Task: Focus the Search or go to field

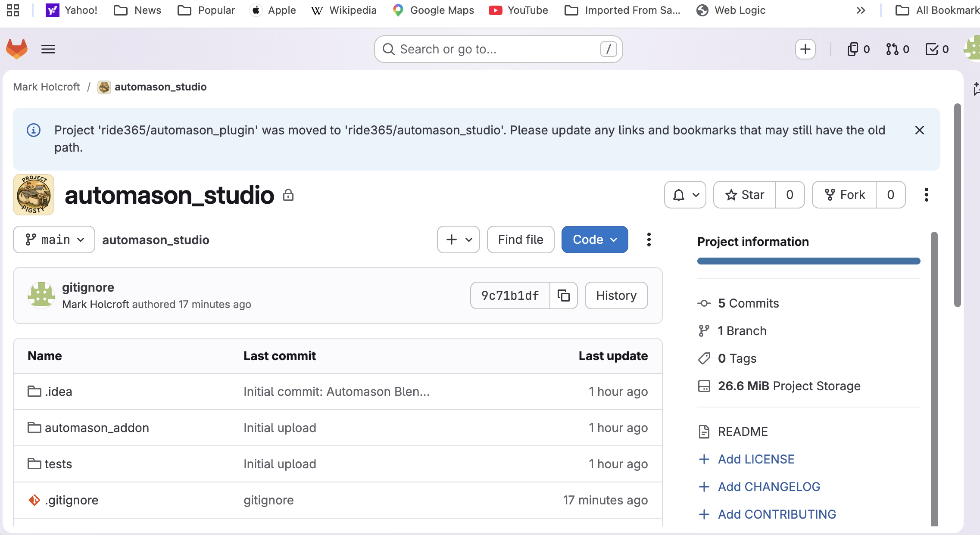Action: pos(498,49)
